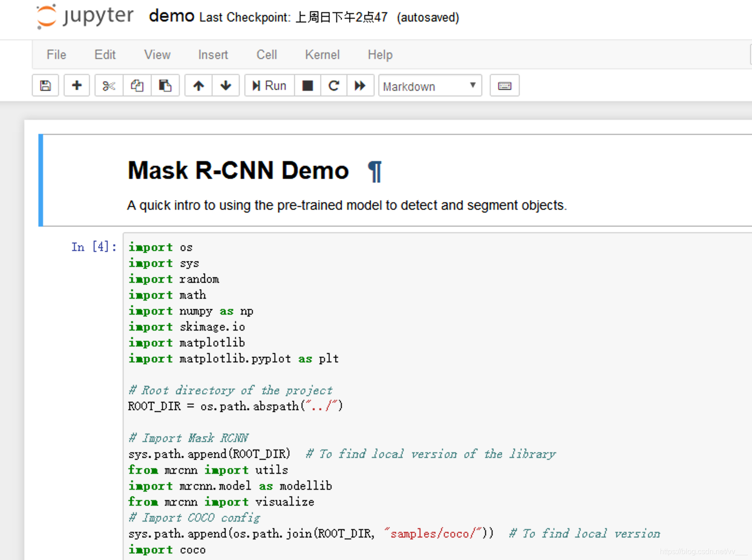Image resolution: width=752 pixels, height=560 pixels.
Task: Click the 'import matplotlib' line
Action: pyautogui.click(x=187, y=343)
